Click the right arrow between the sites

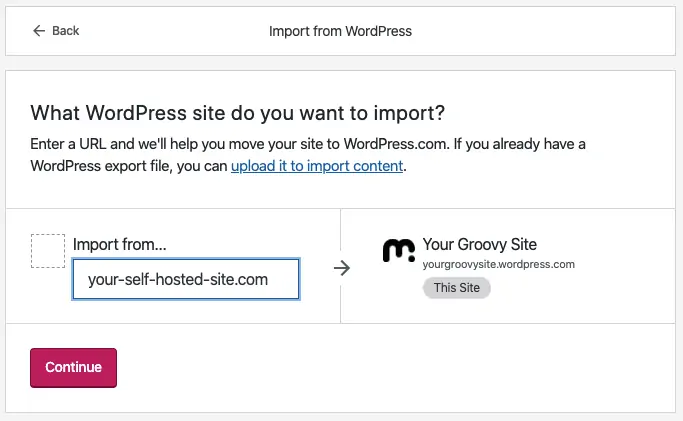pyautogui.click(x=341, y=268)
